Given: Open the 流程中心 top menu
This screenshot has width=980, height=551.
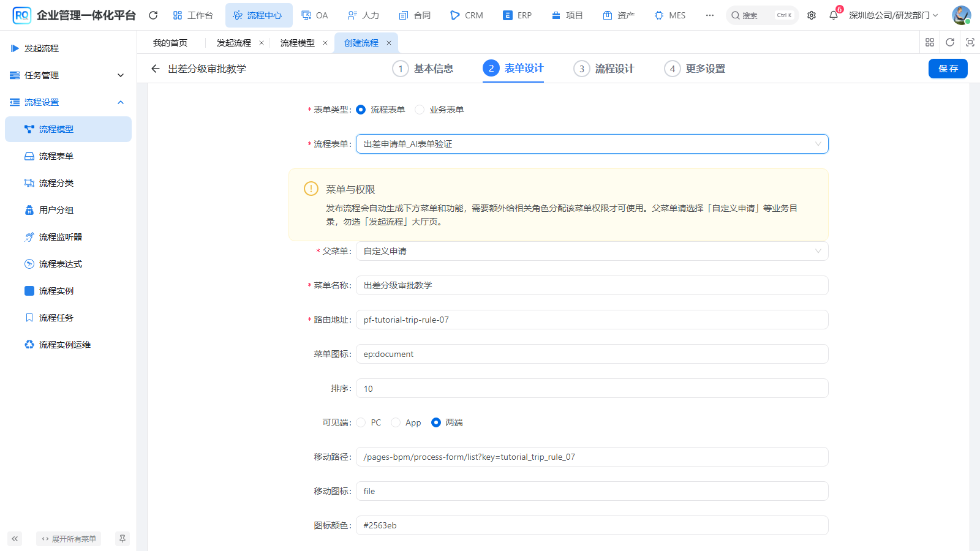Looking at the screenshot, I should click(258, 15).
